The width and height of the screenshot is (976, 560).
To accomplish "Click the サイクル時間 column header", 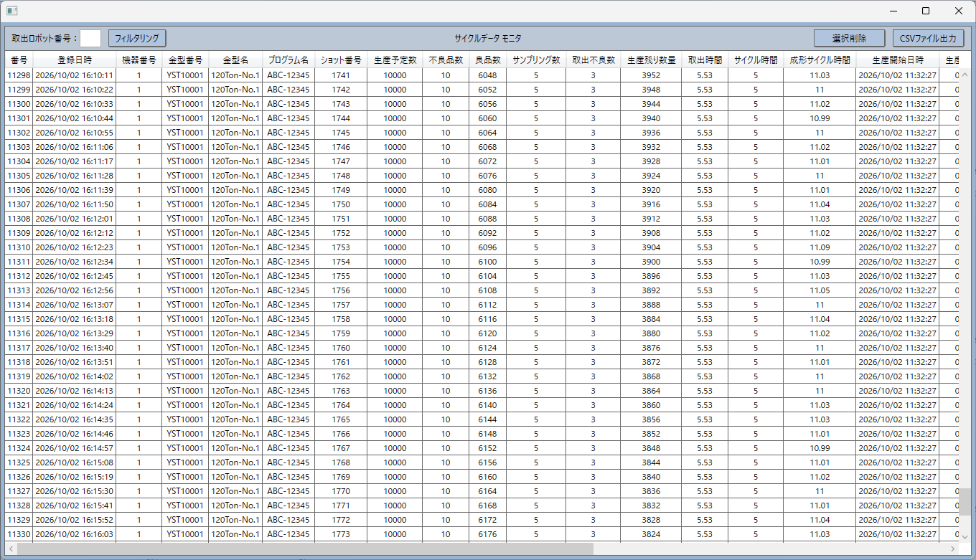I will pyautogui.click(x=756, y=60).
